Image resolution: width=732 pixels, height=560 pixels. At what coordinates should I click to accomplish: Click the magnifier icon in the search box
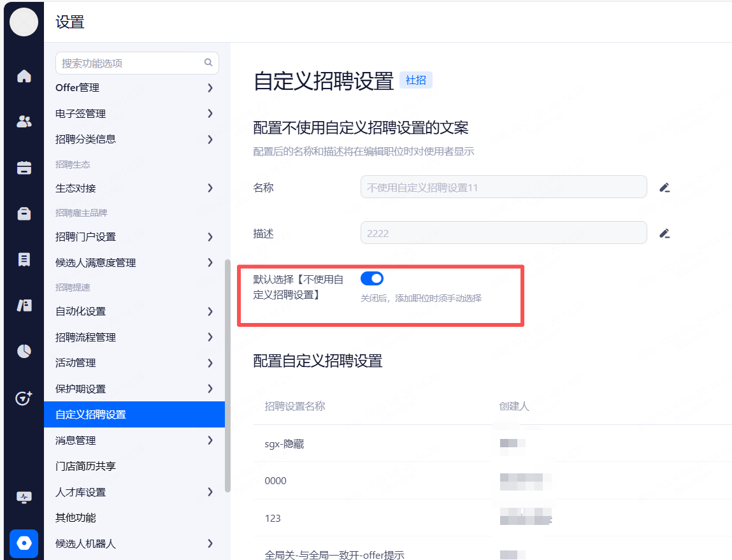pos(208,62)
